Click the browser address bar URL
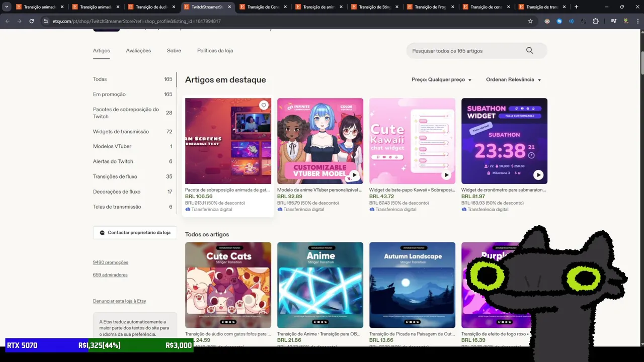Image resolution: width=644 pixels, height=362 pixels. pos(137,21)
